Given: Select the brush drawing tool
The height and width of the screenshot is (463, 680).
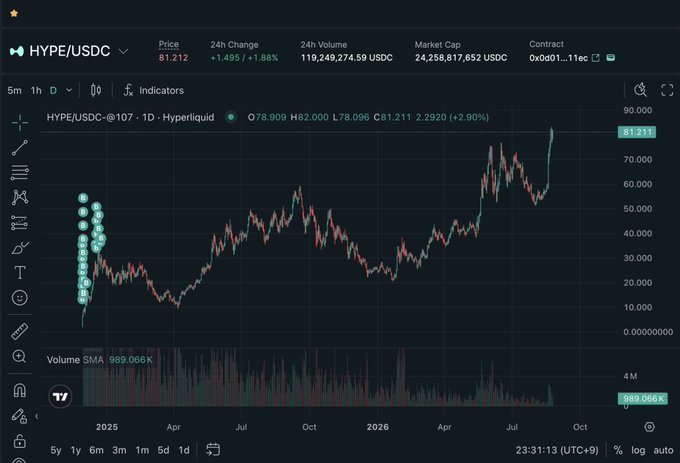Looking at the screenshot, I should (20, 248).
